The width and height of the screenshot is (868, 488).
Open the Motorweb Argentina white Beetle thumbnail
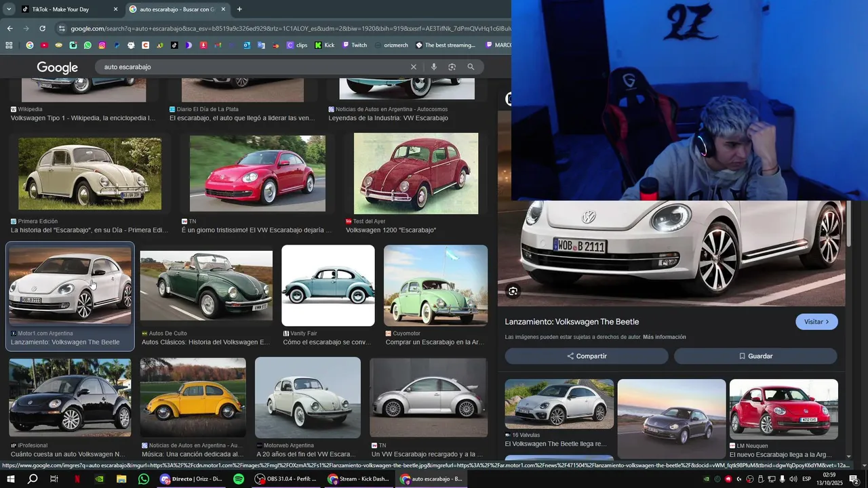pos(308,397)
